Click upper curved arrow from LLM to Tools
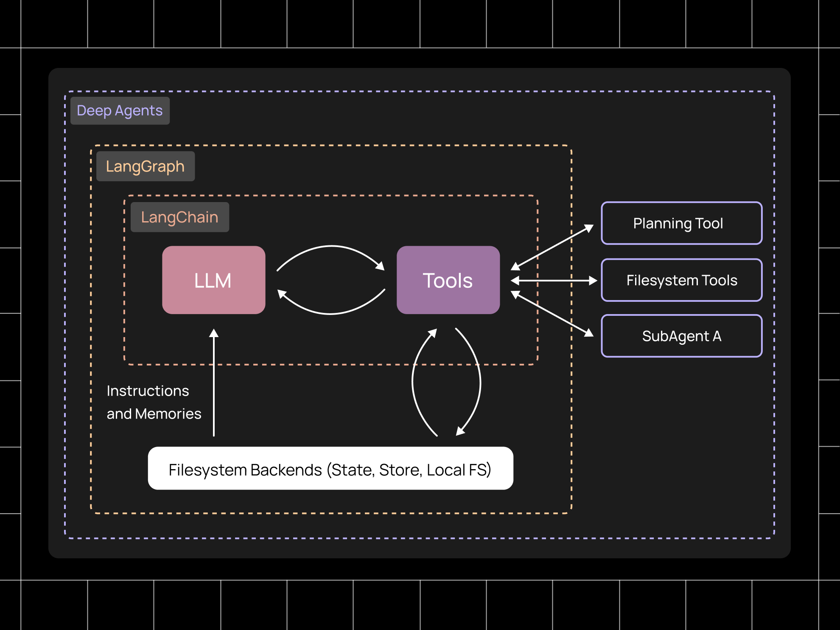840x630 pixels. pos(331,246)
